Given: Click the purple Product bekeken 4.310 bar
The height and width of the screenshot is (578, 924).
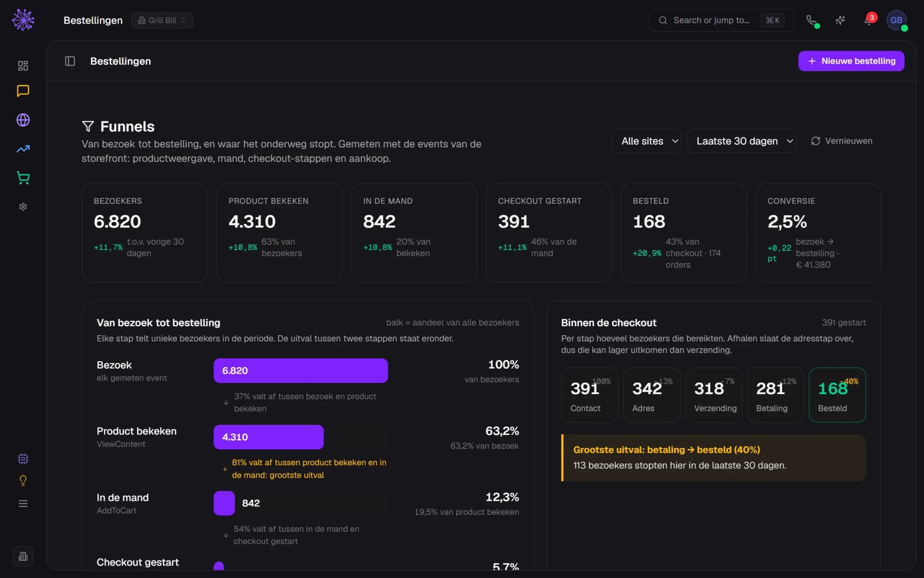Looking at the screenshot, I should (x=269, y=437).
